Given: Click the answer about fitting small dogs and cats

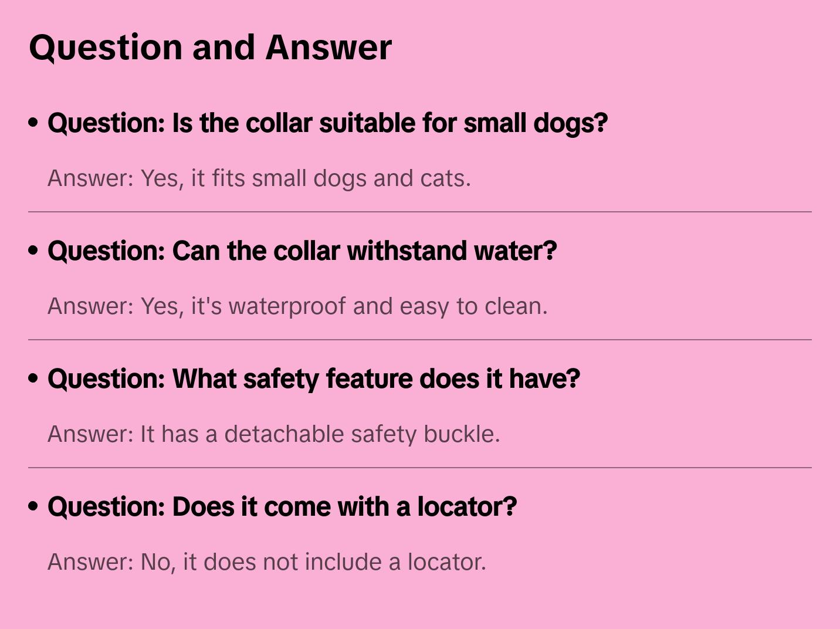Looking at the screenshot, I should pos(259,178).
